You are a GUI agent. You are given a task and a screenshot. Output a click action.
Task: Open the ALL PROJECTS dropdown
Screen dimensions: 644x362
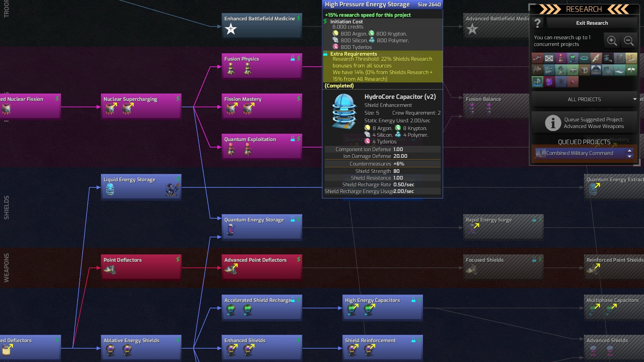(584, 99)
